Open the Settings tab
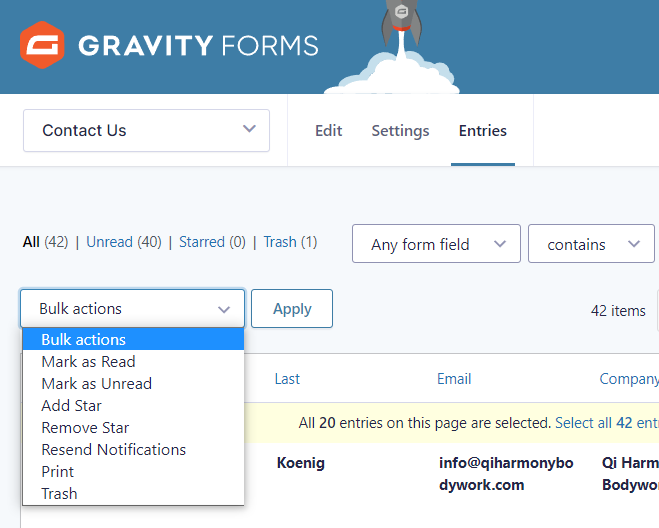The image size is (659, 528). 400,131
